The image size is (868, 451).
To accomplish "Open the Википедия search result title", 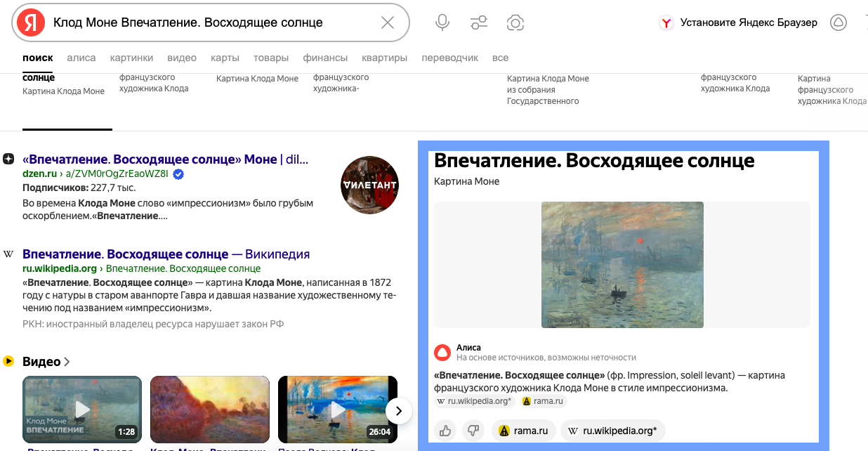I will coord(166,254).
